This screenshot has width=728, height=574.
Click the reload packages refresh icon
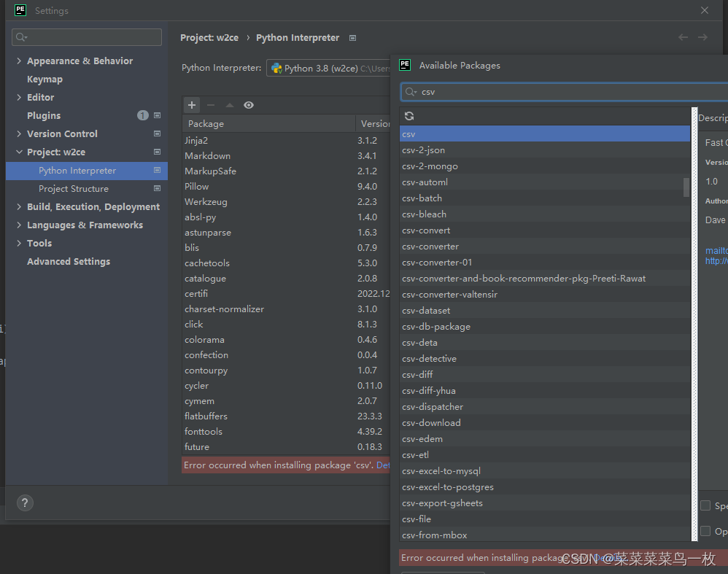click(x=409, y=115)
